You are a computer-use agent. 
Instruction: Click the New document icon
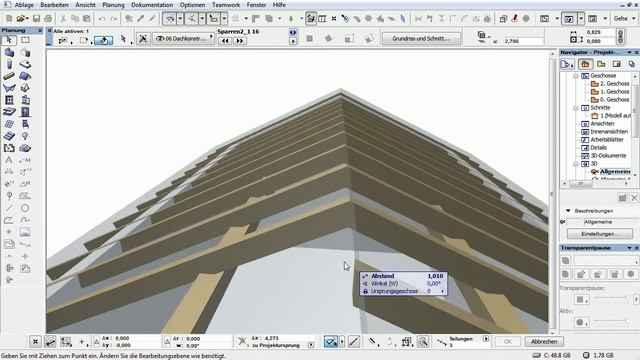pyautogui.click(x=9, y=18)
